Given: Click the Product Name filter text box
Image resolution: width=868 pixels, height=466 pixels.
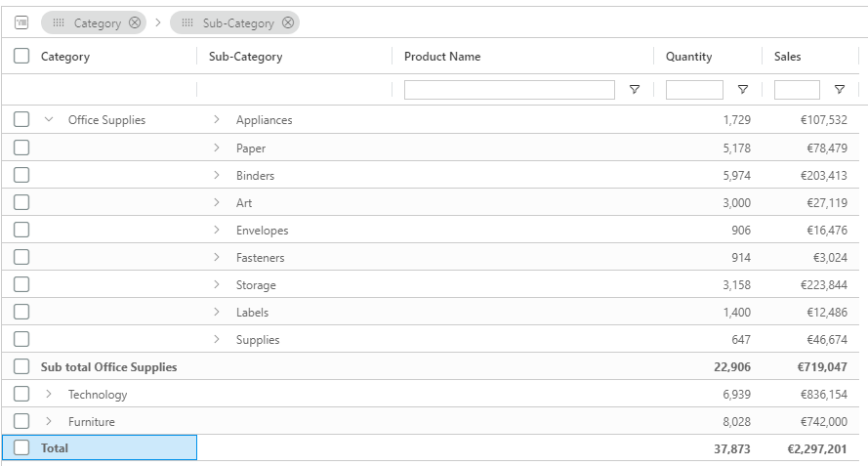Looking at the screenshot, I should (x=509, y=90).
